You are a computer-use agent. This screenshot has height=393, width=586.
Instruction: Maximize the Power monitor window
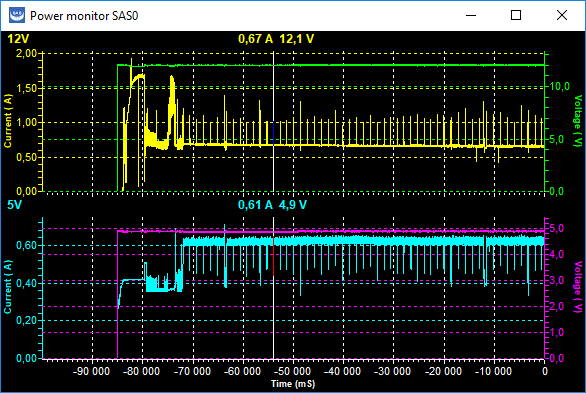516,15
